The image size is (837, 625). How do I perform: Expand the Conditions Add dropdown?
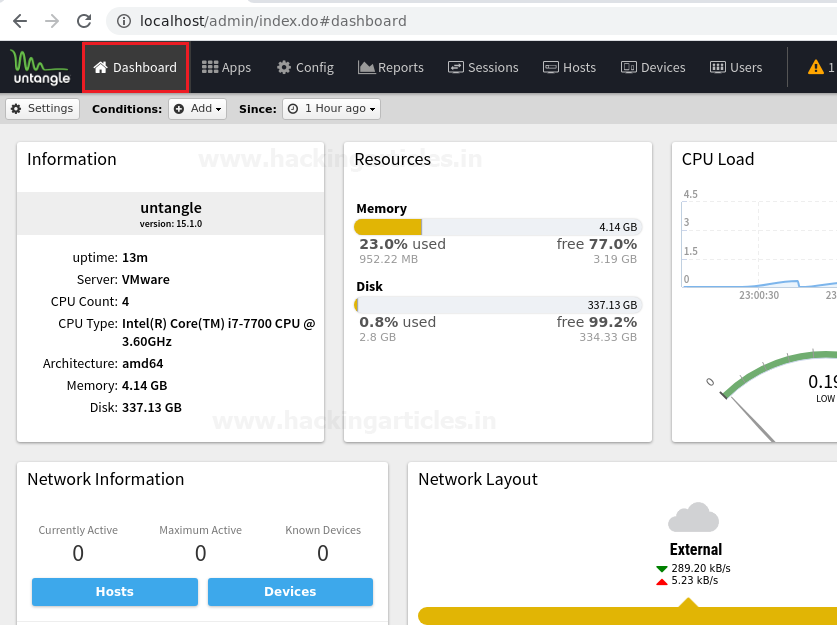(198, 109)
